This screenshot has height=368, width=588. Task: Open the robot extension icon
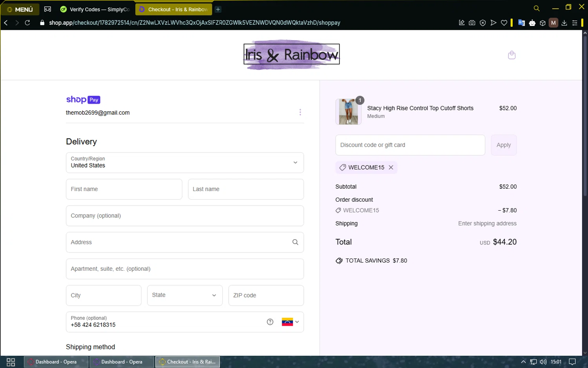pyautogui.click(x=532, y=23)
